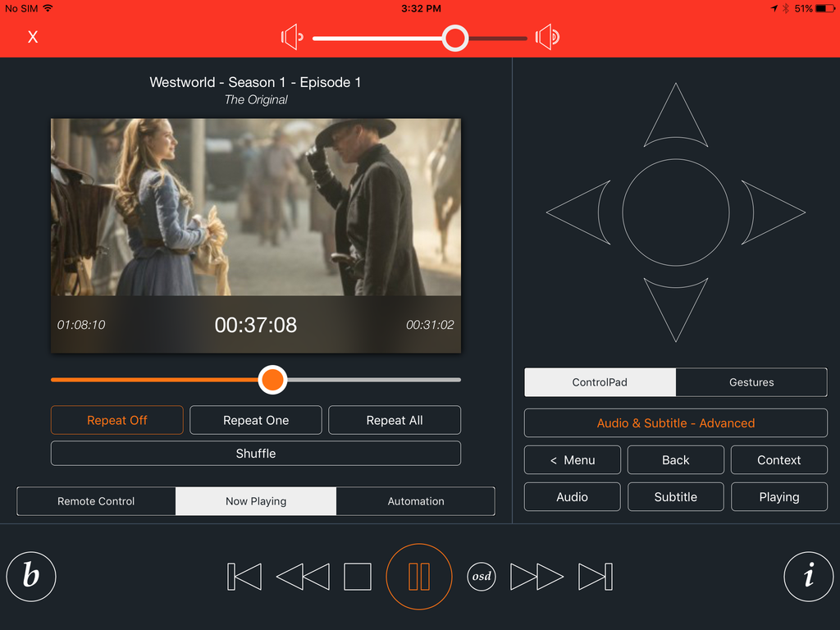Click the Context button
The height and width of the screenshot is (630, 840).
coord(779,459)
